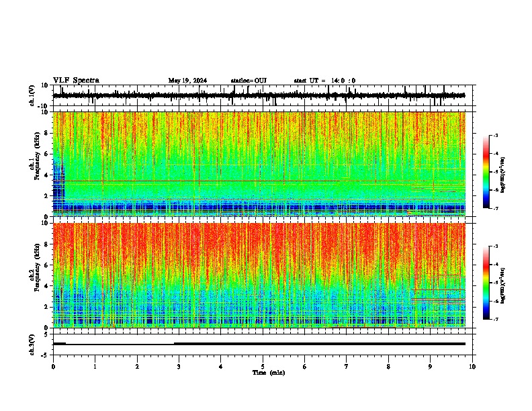Screen dimensions: 532x411
Task: Click the 2 kHz tick on ch.2 frequency axis
Action: click(x=46, y=307)
